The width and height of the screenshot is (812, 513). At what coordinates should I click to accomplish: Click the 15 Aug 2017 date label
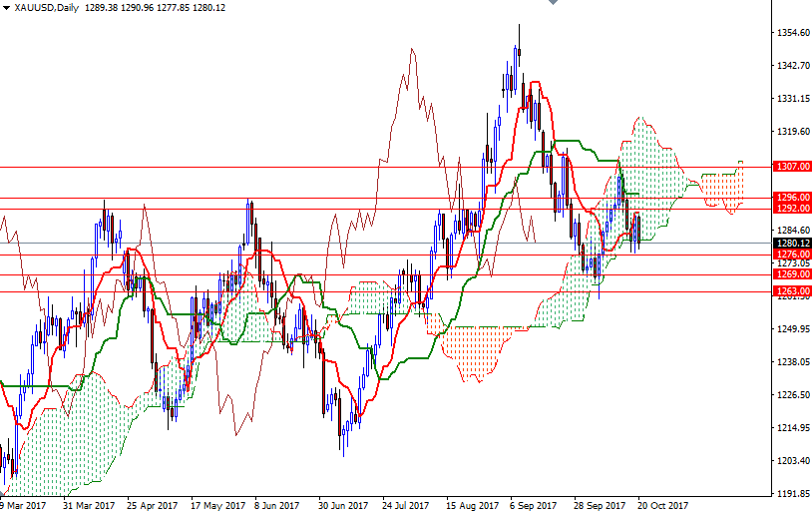point(472,505)
